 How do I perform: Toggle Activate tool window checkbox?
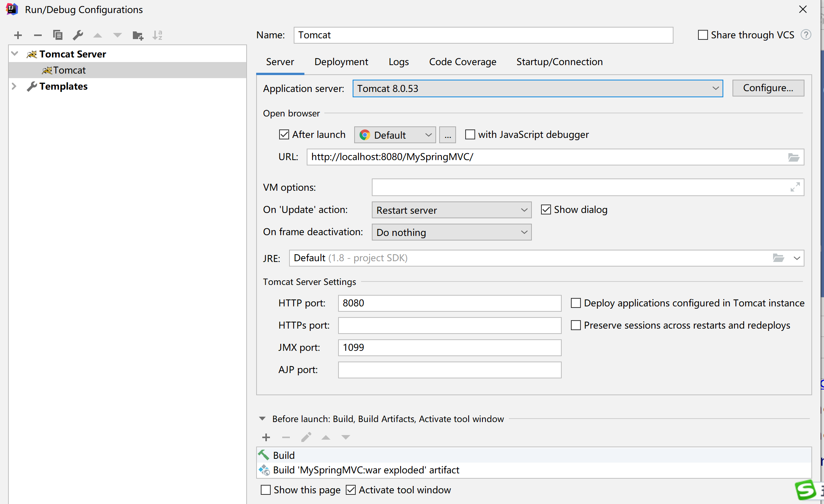click(351, 490)
